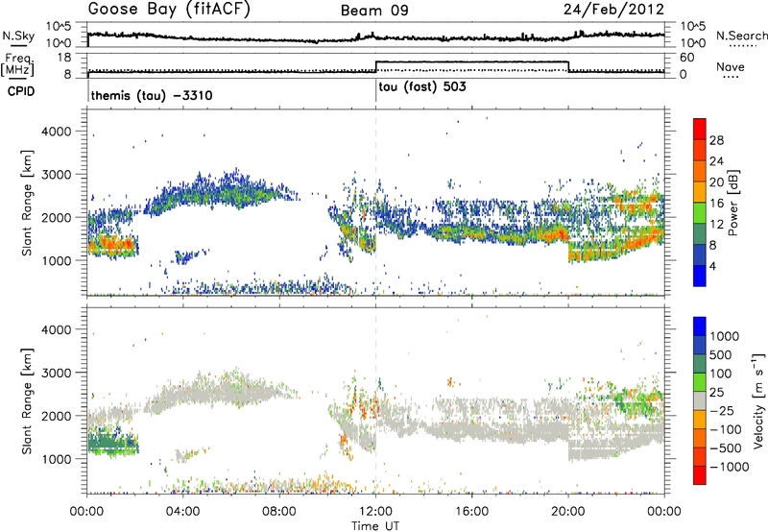Click the "-25" value on the velocity colorbar
Image resolution: width=768 pixels, height=532 pixels.
point(724,411)
